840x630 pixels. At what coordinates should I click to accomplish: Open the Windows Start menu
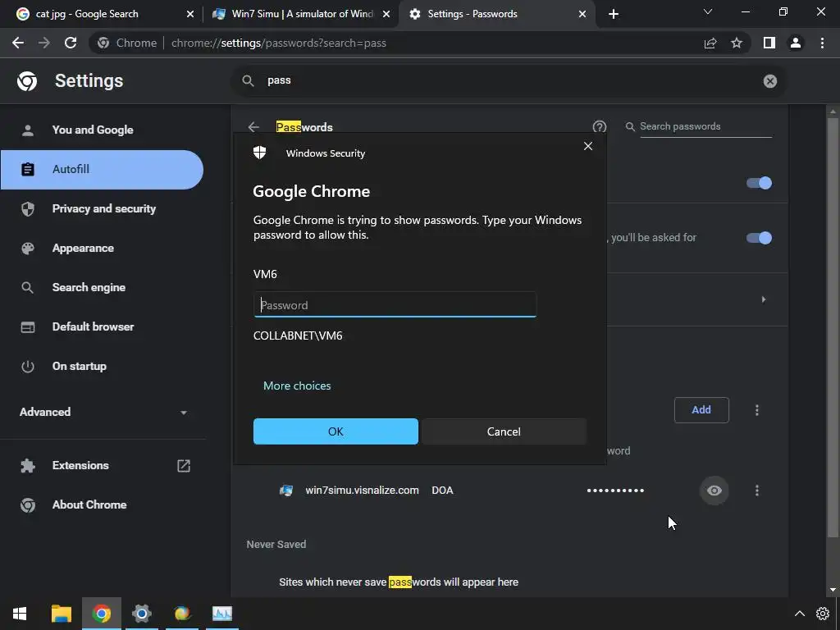(x=20, y=614)
